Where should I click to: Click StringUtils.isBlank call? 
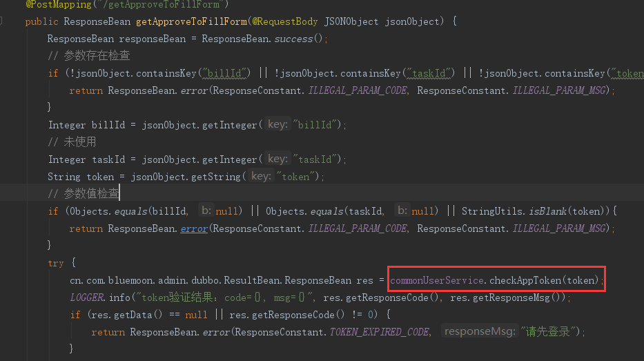(x=536, y=211)
